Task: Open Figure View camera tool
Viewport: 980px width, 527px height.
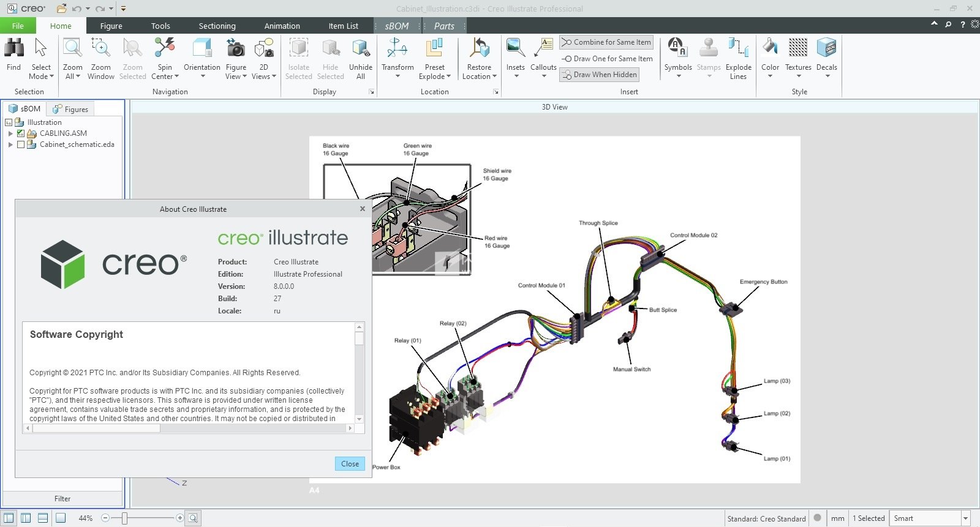Action: (x=236, y=58)
